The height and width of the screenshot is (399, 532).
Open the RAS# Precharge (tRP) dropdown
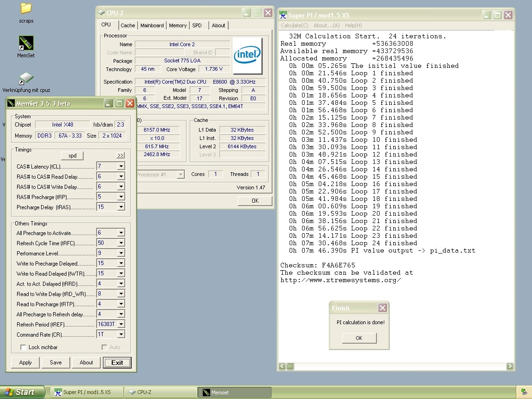[x=121, y=197]
